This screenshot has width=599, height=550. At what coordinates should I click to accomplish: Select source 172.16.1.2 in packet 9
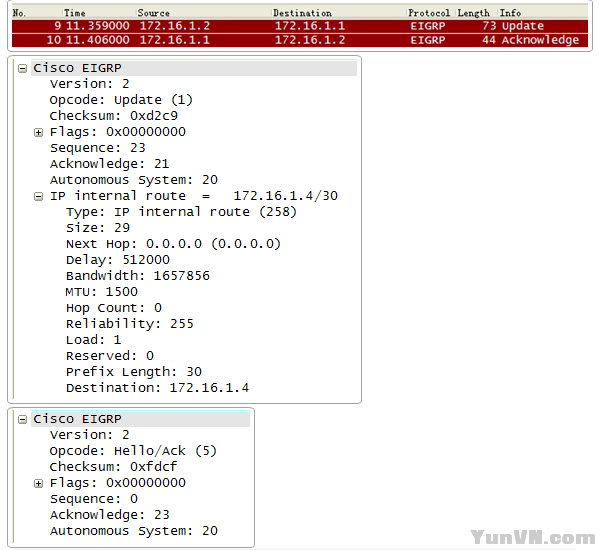pos(175,26)
